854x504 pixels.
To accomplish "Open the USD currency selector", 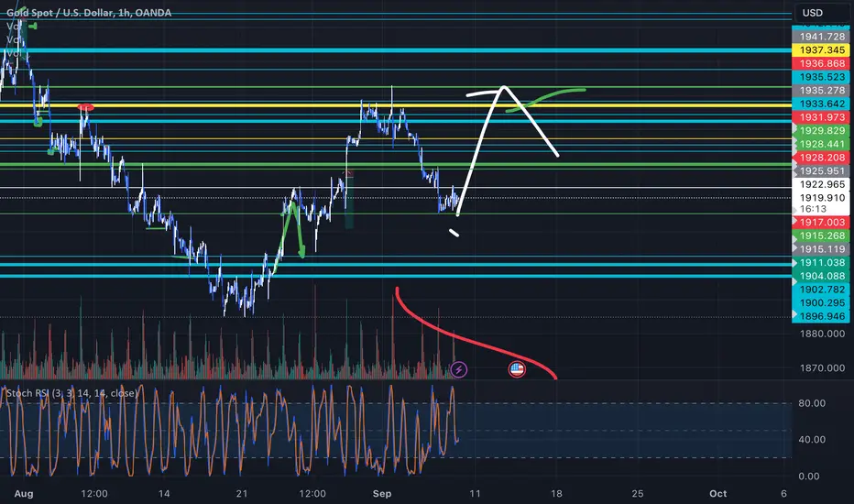I will click(821, 13).
